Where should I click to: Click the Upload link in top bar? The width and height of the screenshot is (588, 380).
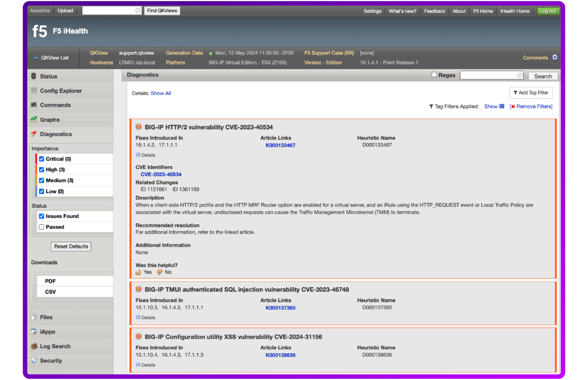[x=65, y=10]
